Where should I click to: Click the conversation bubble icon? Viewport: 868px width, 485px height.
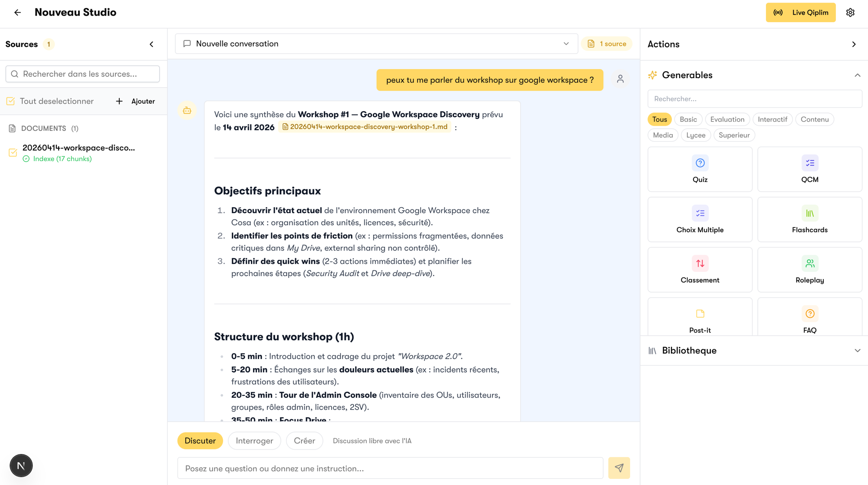click(x=187, y=44)
